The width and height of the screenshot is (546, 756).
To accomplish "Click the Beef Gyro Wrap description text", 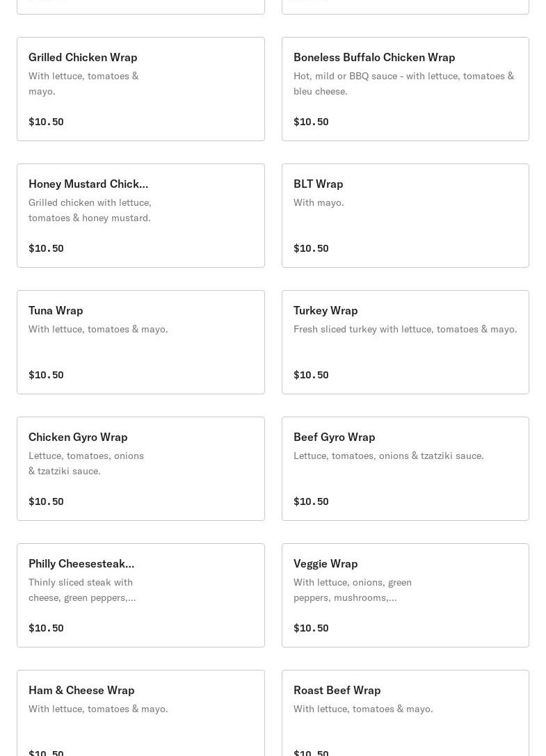I will tap(388, 456).
